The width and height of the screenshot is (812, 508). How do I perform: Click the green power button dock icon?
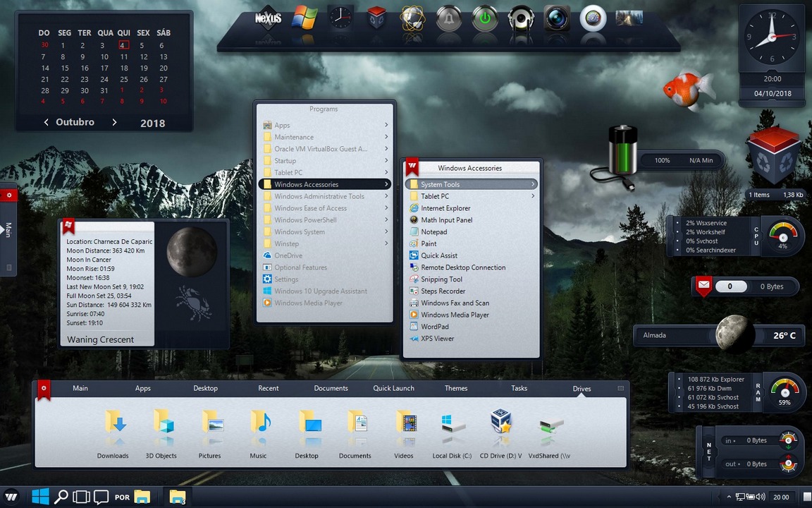[x=485, y=18]
